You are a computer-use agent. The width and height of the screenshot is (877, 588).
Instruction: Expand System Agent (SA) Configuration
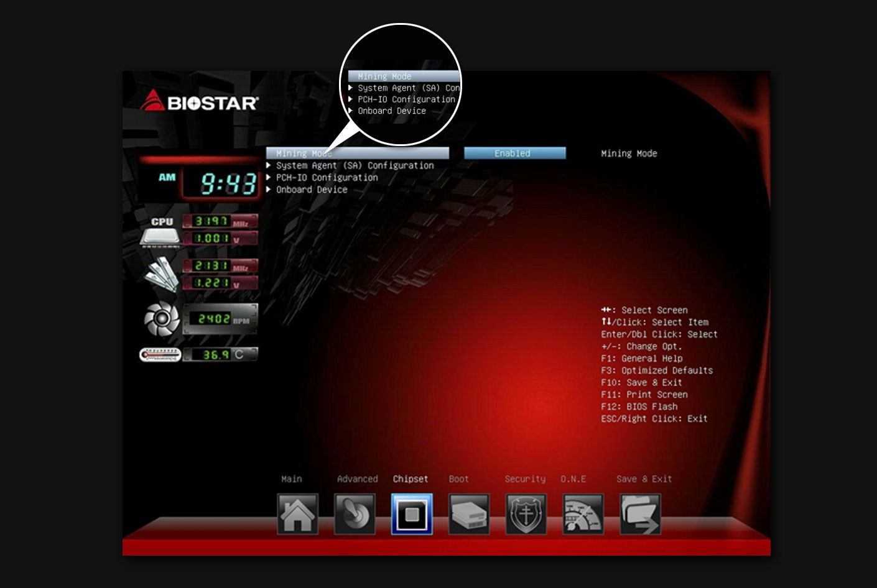pyautogui.click(x=355, y=166)
